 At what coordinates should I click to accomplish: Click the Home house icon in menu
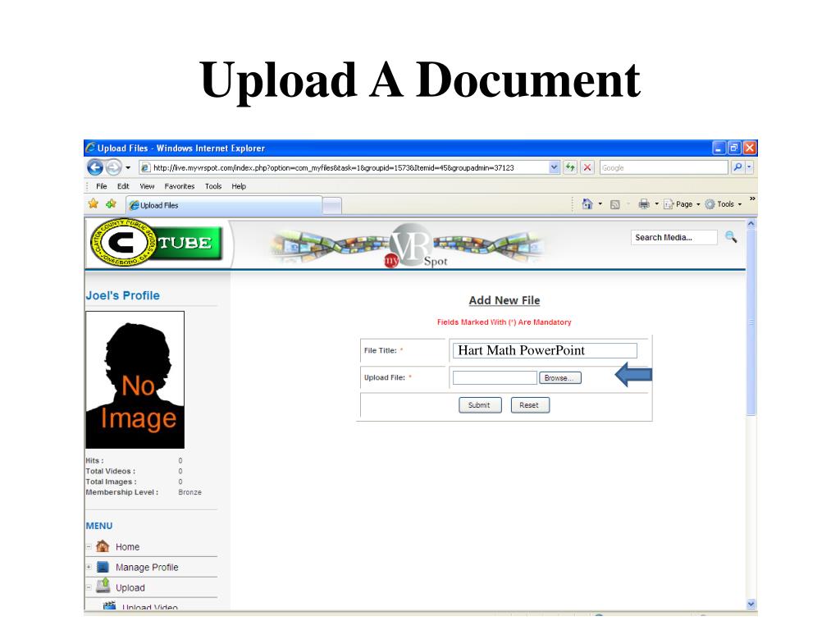pos(103,546)
